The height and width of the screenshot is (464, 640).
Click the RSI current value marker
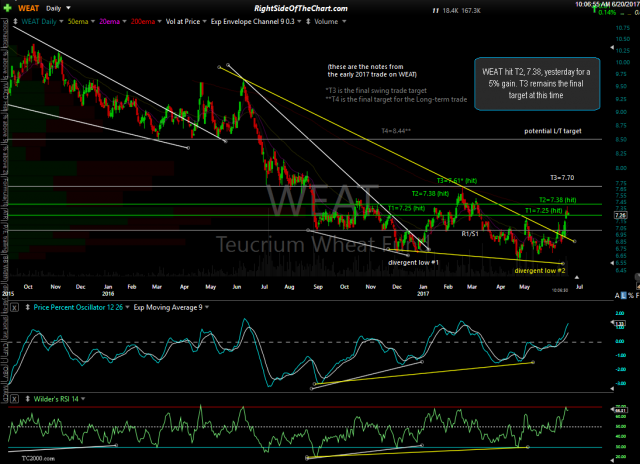pos(620,410)
